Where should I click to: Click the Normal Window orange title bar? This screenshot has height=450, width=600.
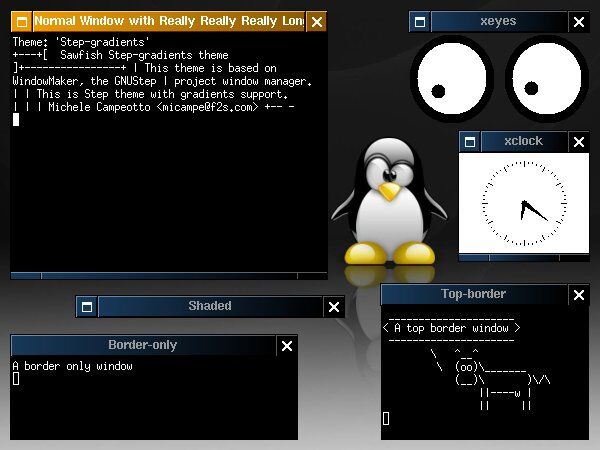click(x=169, y=21)
